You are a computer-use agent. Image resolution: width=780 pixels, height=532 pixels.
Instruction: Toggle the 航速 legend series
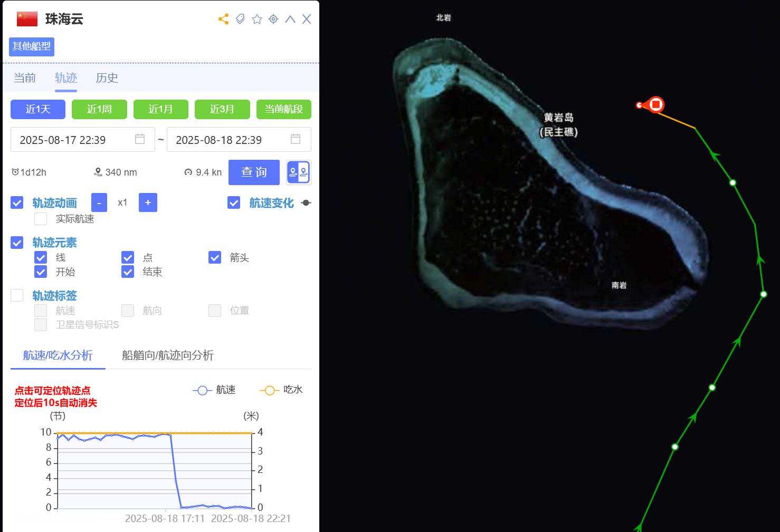[x=214, y=390]
